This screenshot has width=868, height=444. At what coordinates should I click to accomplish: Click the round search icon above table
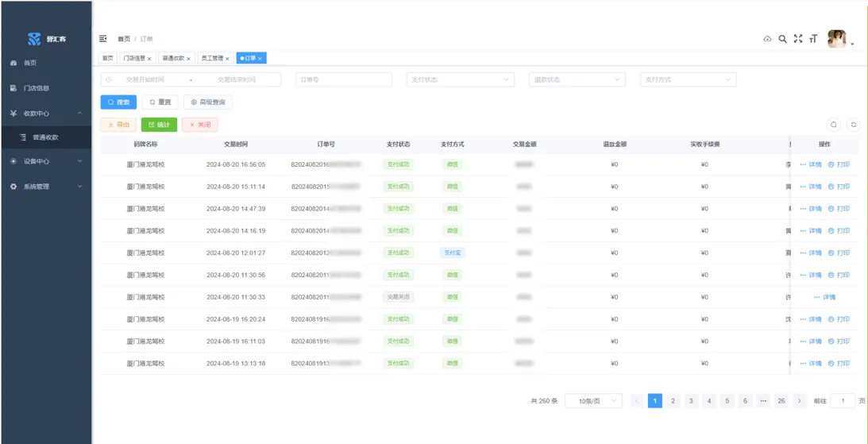834,125
